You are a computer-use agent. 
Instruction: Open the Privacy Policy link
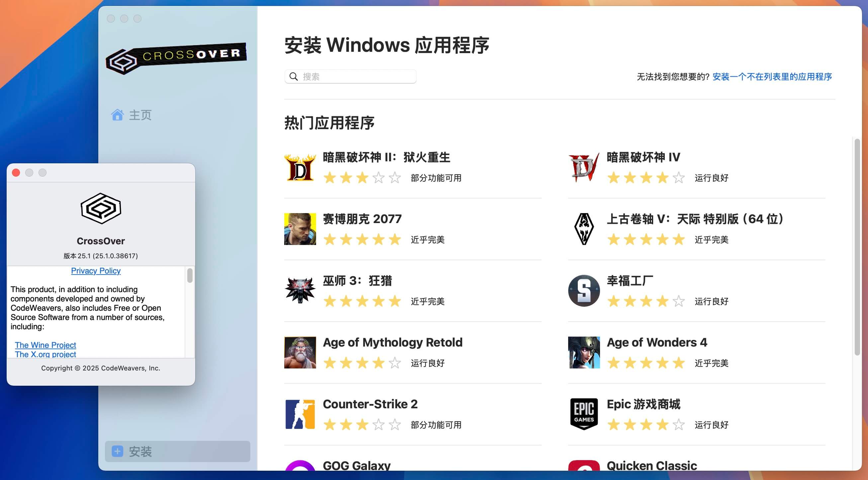point(96,271)
